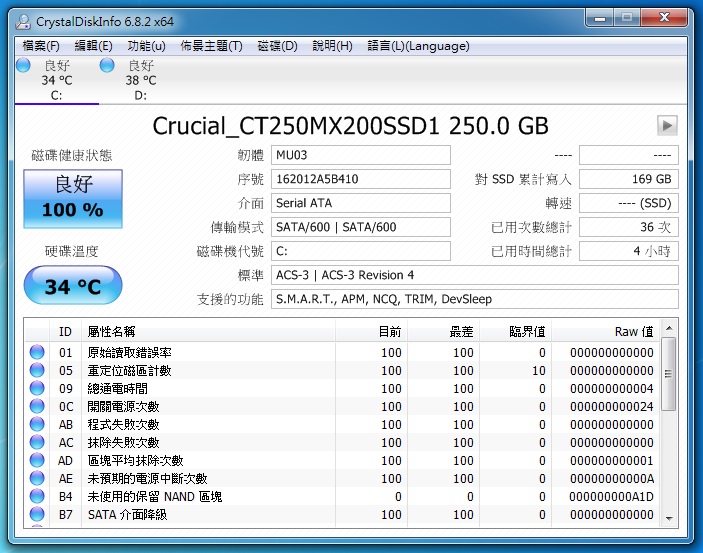Minimize the CrystalDiskInfo window

coord(600,18)
